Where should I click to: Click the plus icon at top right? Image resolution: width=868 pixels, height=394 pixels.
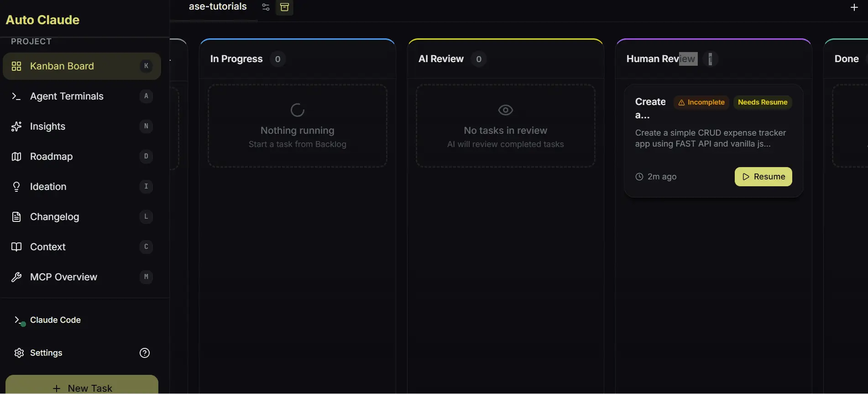854,7
